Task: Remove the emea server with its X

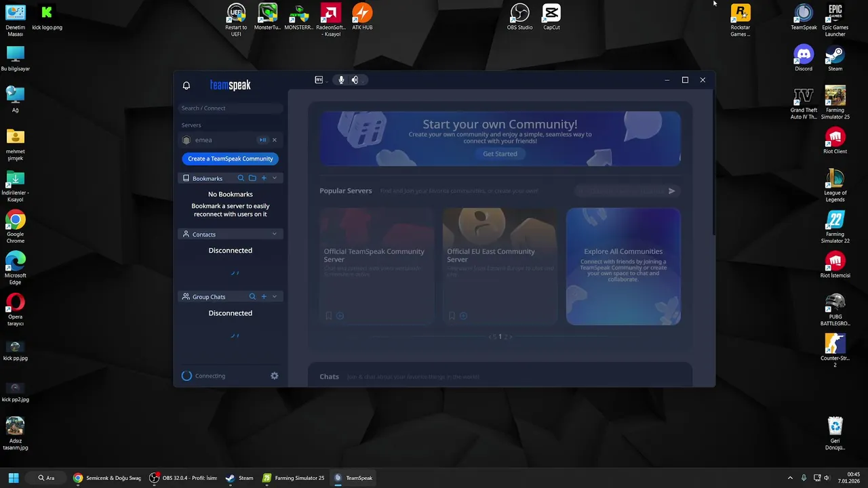Action: coord(275,140)
